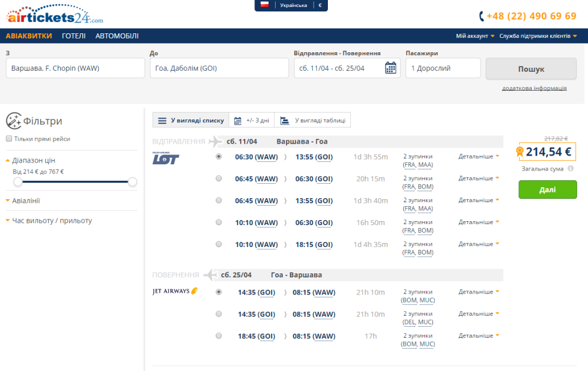Click the 214,54 € total price
This screenshot has height=371, width=588.
pyautogui.click(x=548, y=152)
